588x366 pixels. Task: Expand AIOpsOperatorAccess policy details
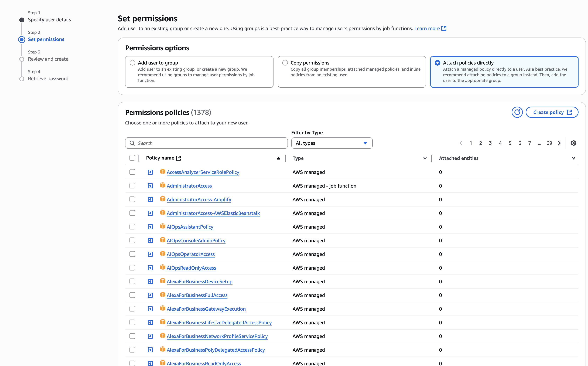click(x=150, y=254)
